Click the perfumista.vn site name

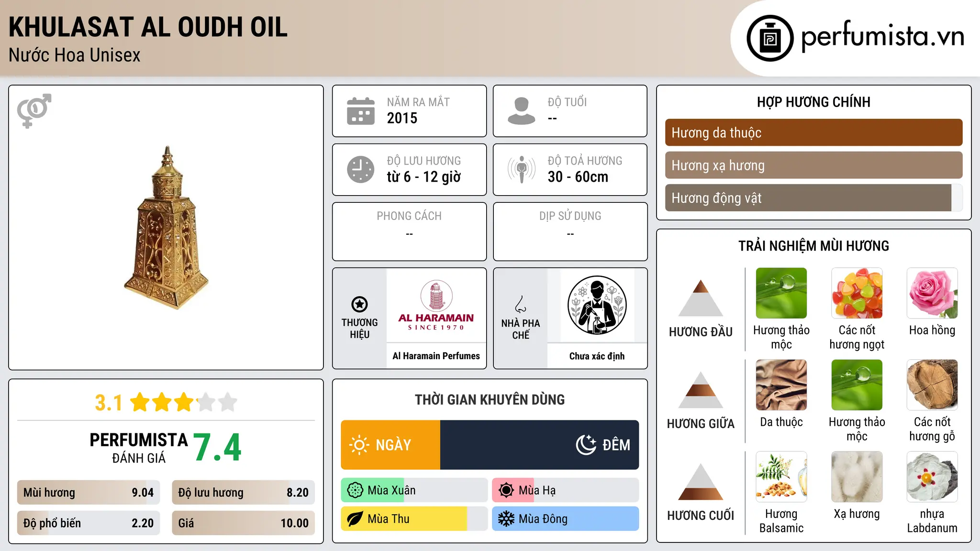pos(882,36)
